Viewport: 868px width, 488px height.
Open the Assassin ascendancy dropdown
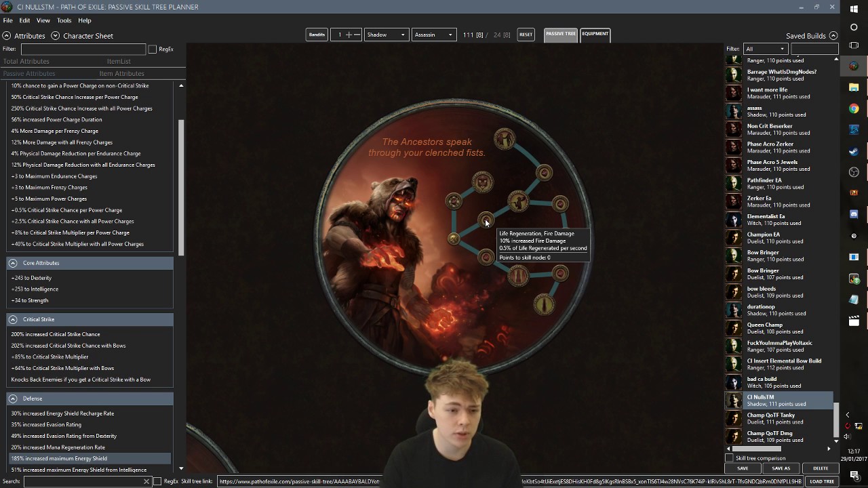(x=434, y=35)
